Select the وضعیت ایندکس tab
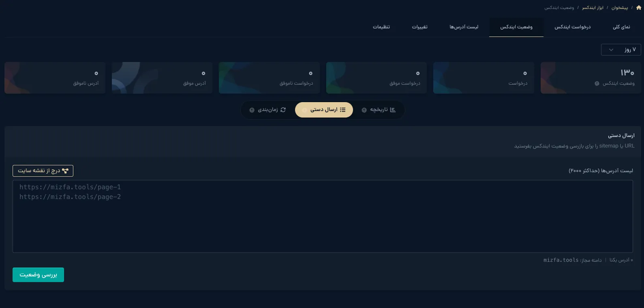 click(516, 27)
